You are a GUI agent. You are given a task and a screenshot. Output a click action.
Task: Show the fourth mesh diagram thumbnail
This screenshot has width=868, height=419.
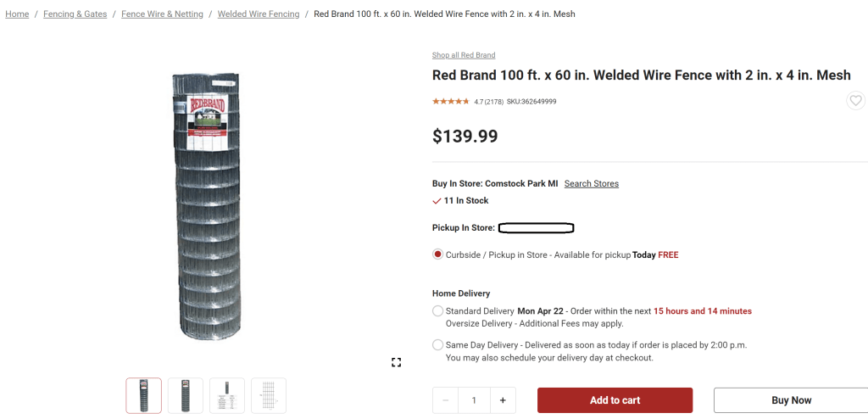pyautogui.click(x=269, y=395)
